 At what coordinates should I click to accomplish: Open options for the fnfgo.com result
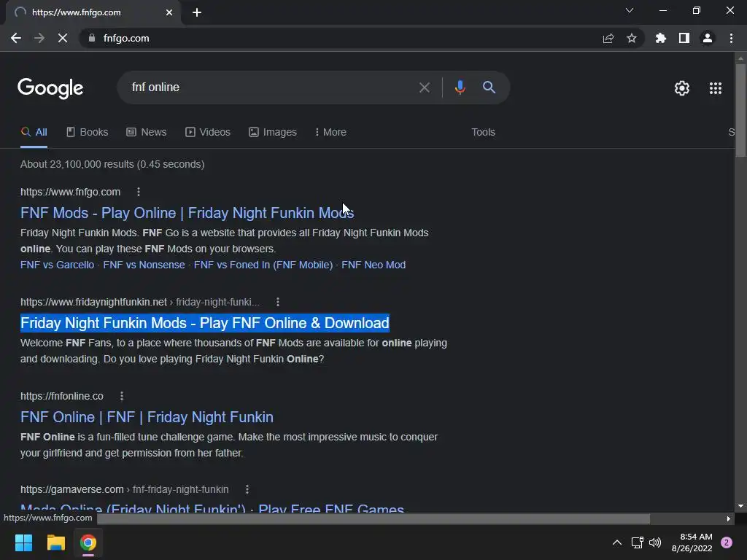[x=139, y=192]
